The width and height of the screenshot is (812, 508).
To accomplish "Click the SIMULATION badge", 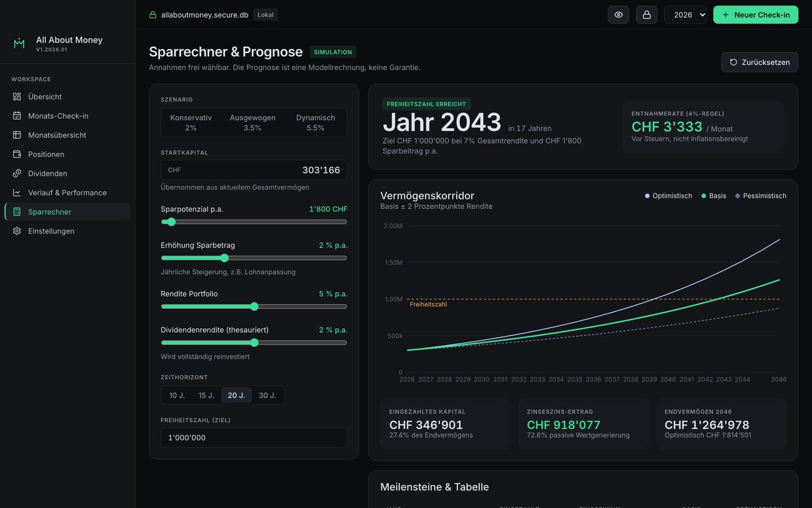I will (x=333, y=52).
